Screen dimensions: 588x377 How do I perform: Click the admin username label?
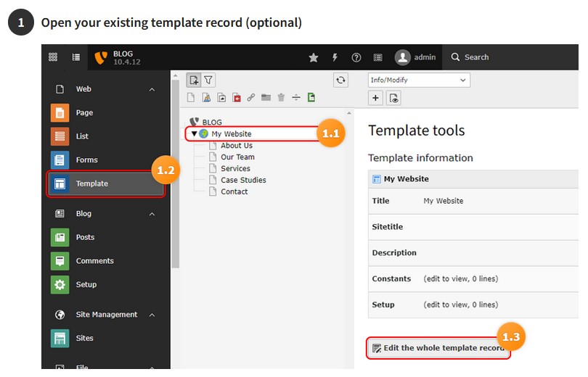click(425, 57)
